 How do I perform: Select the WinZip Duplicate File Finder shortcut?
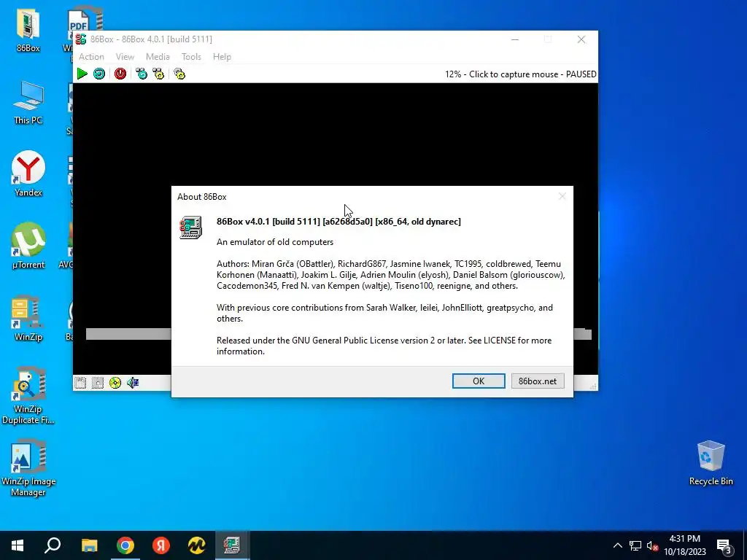28,395
